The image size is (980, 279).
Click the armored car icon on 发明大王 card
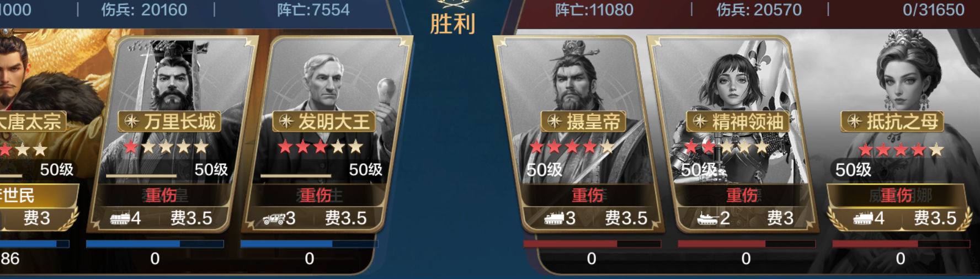(x=274, y=218)
